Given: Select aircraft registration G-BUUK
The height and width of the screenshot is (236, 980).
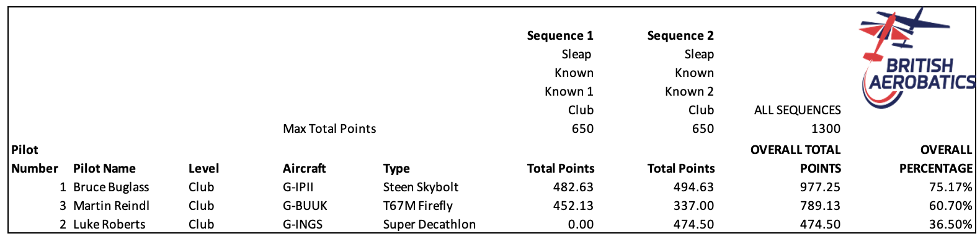Looking at the screenshot, I should click(x=305, y=206).
